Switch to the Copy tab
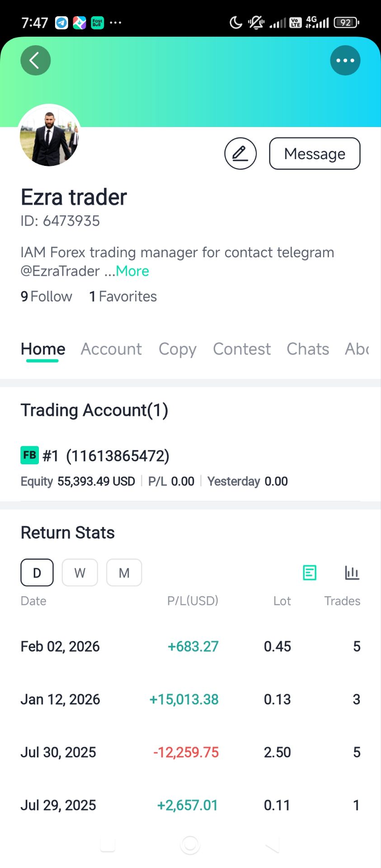This screenshot has height=868, width=381. click(x=177, y=349)
